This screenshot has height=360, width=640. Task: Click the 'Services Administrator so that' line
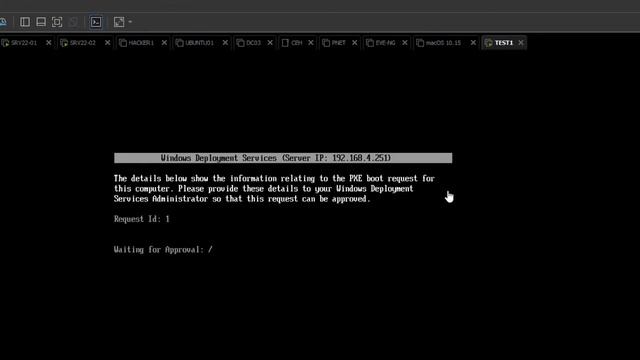pyautogui.click(x=242, y=199)
